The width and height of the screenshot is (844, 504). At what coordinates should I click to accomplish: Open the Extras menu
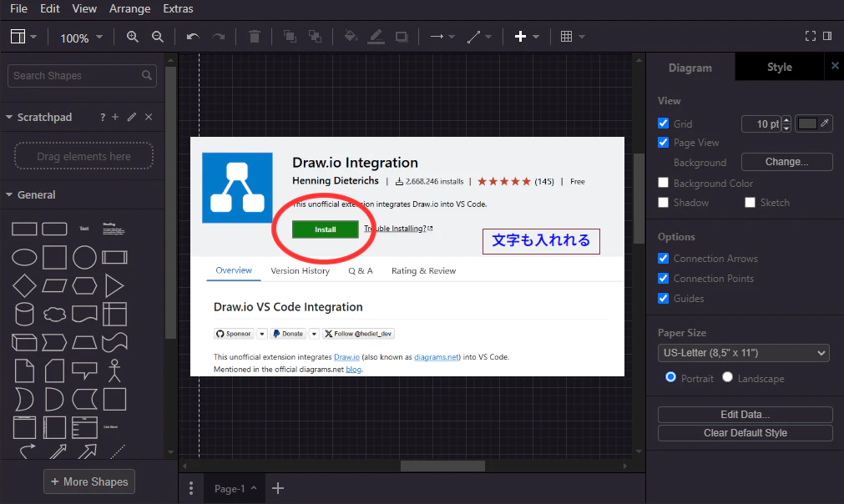coord(178,8)
